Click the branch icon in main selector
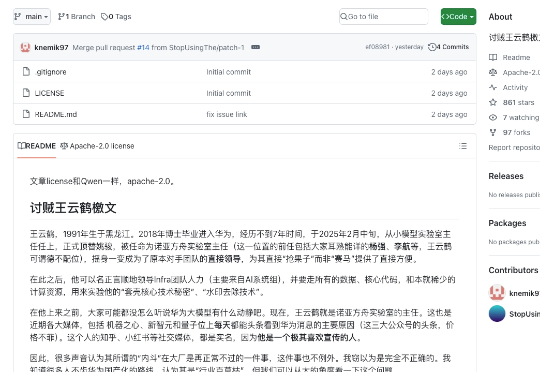Viewport: 540px width, 372px height. coord(18,16)
